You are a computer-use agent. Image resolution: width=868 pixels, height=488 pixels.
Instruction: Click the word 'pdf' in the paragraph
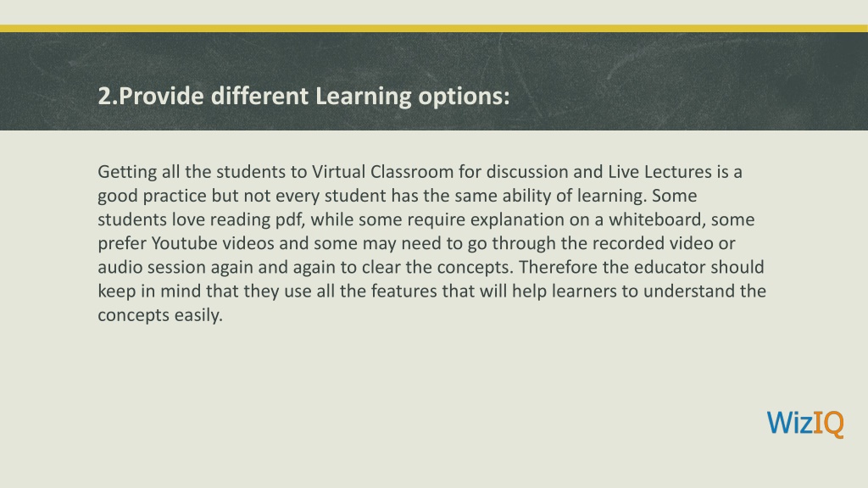click(x=290, y=219)
